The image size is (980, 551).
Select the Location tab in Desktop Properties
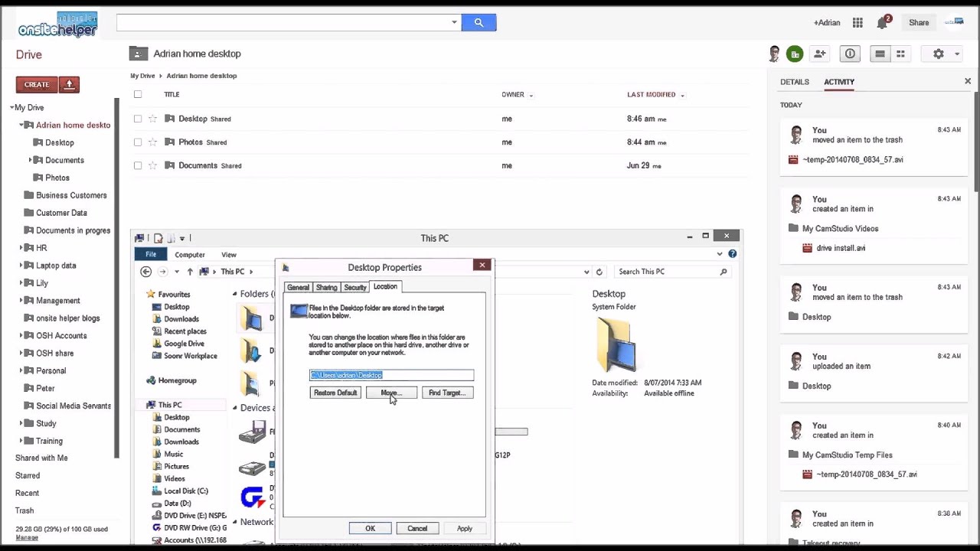pos(385,286)
